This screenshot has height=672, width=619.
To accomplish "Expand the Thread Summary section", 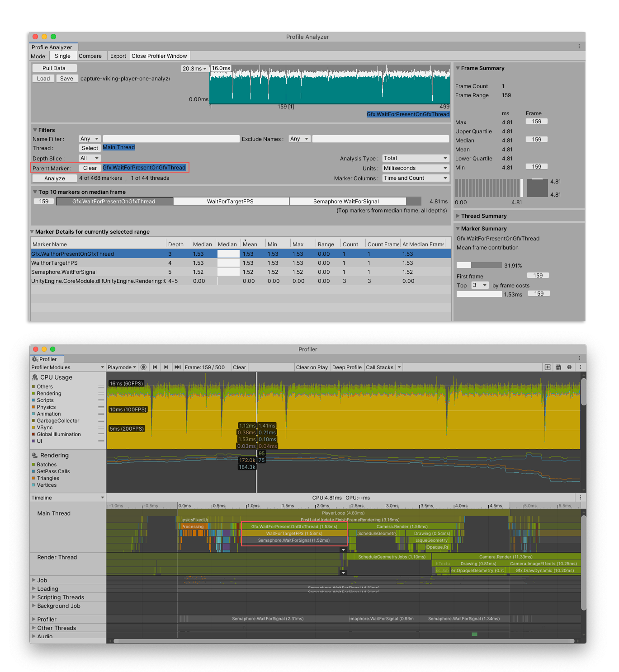I will click(483, 216).
